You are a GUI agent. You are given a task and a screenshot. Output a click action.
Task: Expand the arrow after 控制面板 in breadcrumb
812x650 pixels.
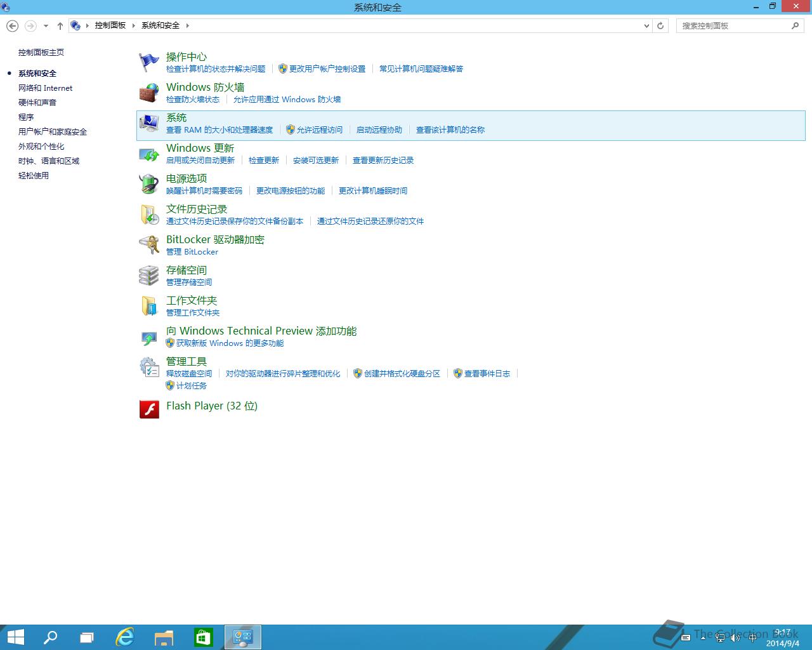(x=133, y=26)
